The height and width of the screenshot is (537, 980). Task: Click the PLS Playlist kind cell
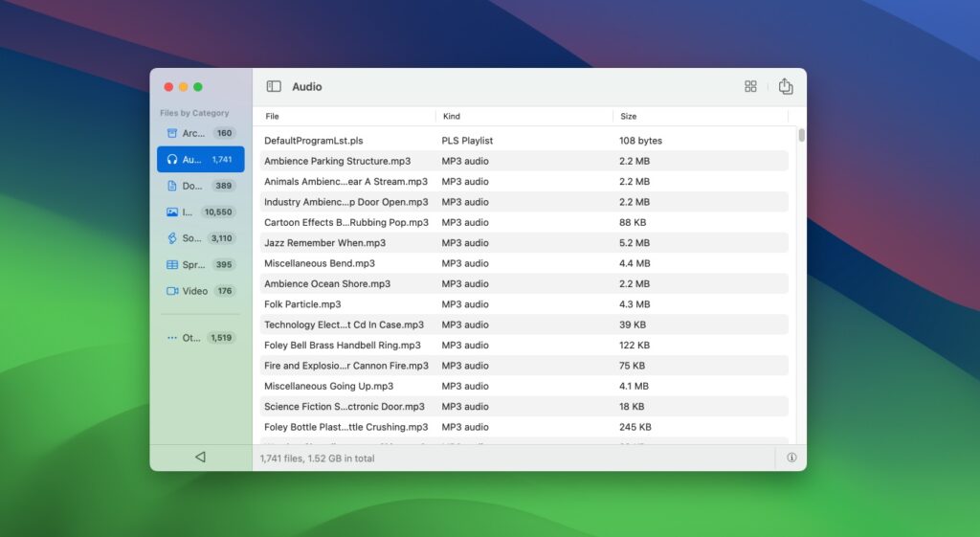click(467, 141)
